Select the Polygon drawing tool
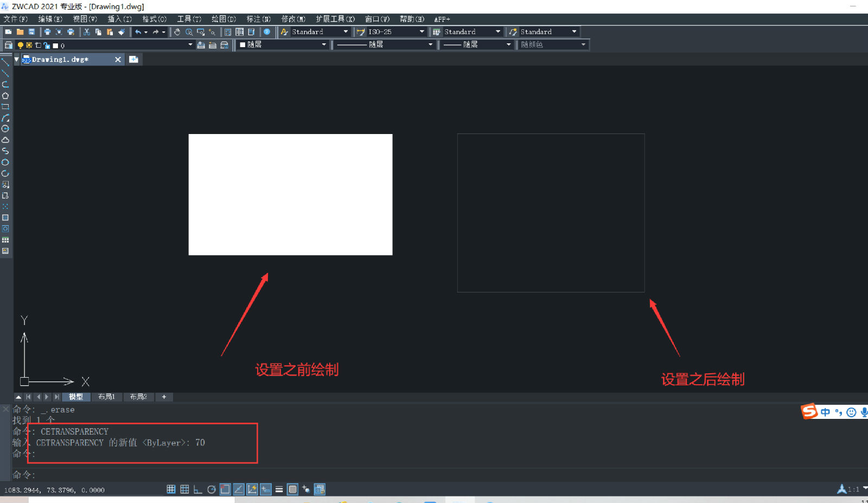Screen dimensions: 868x503 coord(6,95)
